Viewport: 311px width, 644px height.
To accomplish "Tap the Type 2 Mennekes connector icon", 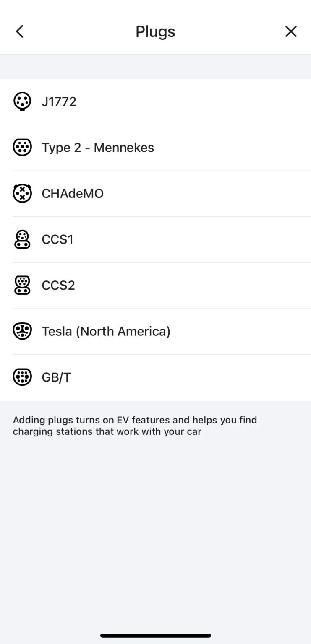I will click(x=22, y=148).
